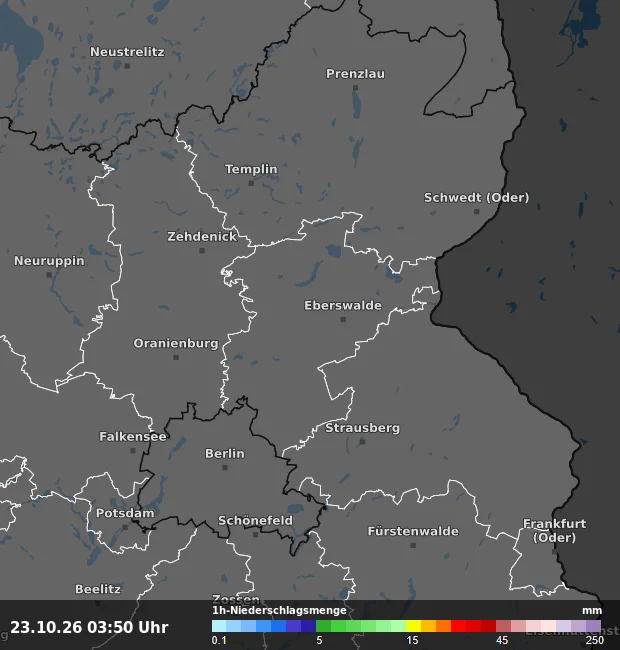Select the Schönefeld location marker
Screen dimensions: 620x650
click(x=255, y=535)
